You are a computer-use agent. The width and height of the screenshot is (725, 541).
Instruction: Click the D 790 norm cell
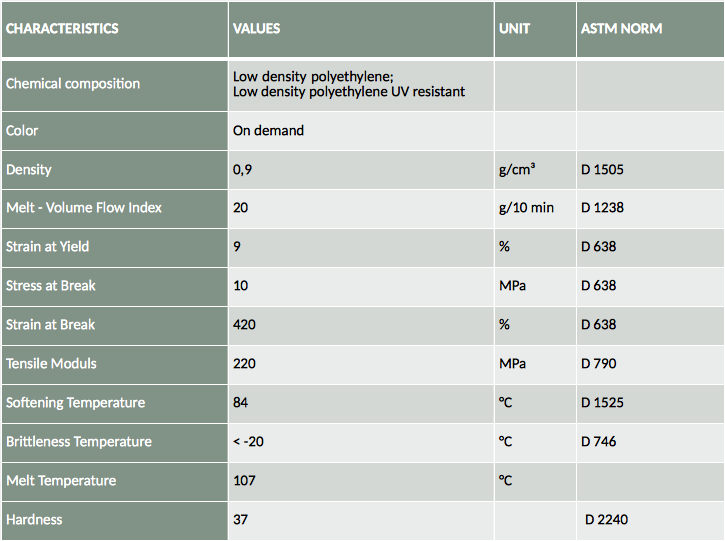point(598,364)
